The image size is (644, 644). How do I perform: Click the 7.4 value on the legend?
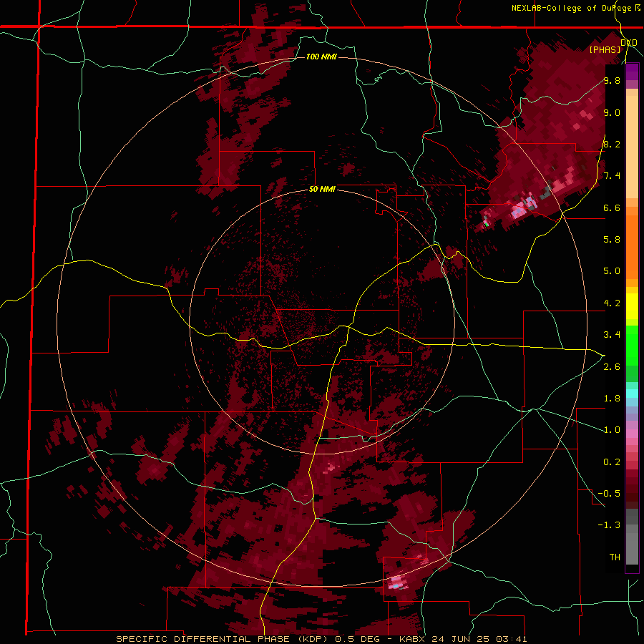(x=612, y=176)
